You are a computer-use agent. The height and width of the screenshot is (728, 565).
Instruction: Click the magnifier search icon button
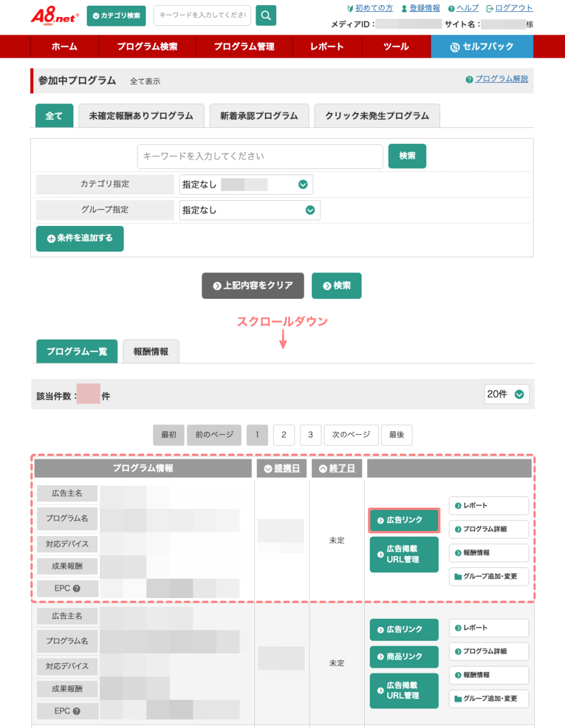coord(266,16)
